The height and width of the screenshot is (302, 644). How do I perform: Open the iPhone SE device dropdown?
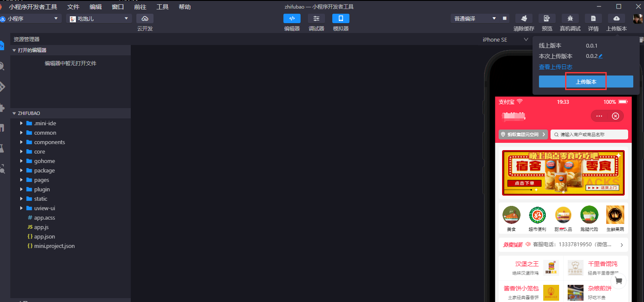506,39
